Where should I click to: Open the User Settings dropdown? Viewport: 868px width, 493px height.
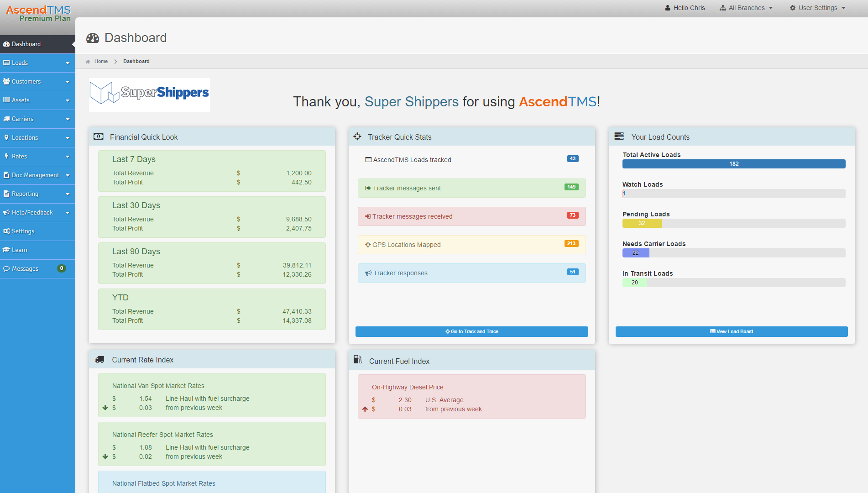point(818,8)
